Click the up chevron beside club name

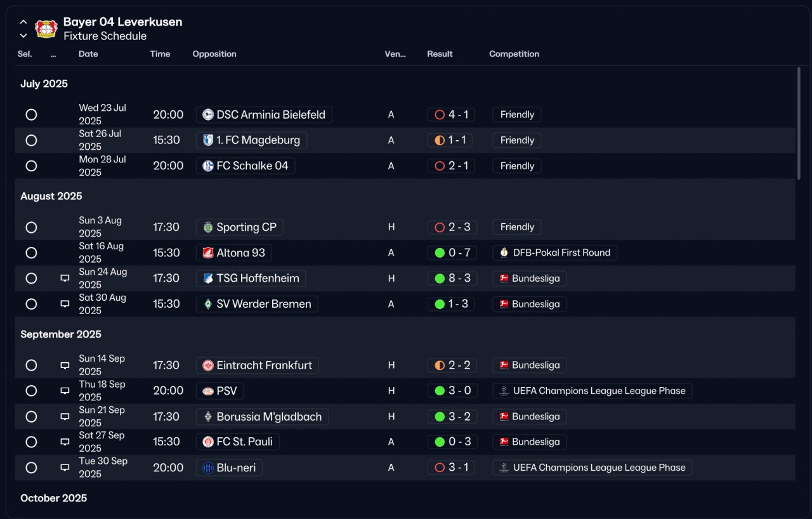click(23, 22)
